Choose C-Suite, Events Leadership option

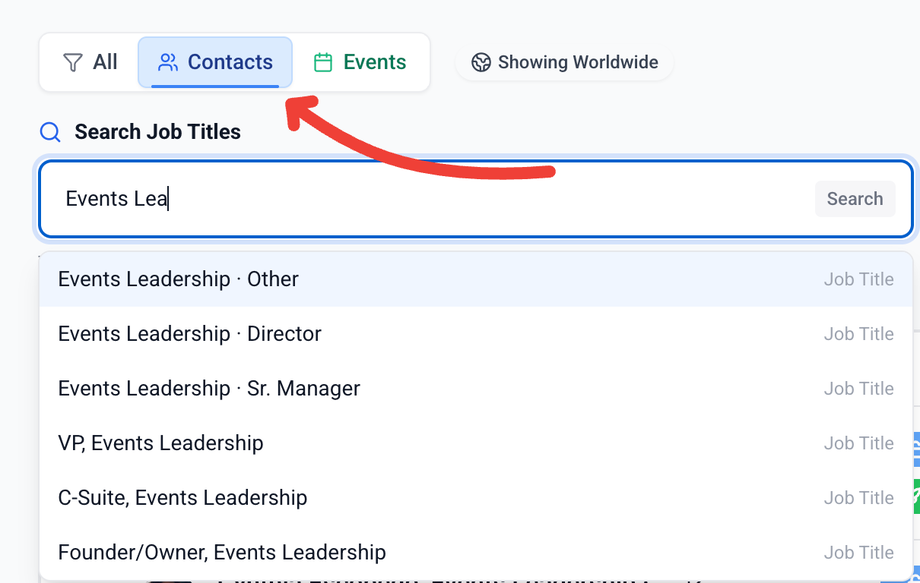[x=182, y=498]
